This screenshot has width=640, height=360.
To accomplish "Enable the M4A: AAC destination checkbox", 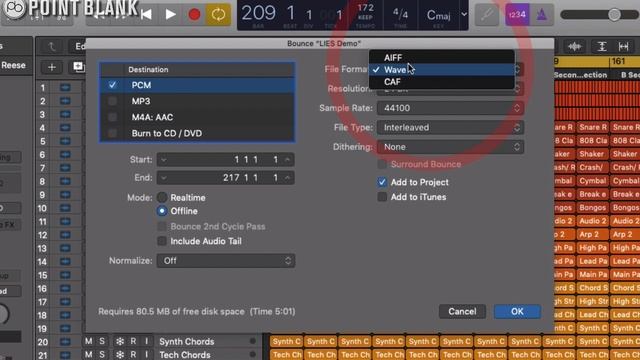I will (112, 117).
